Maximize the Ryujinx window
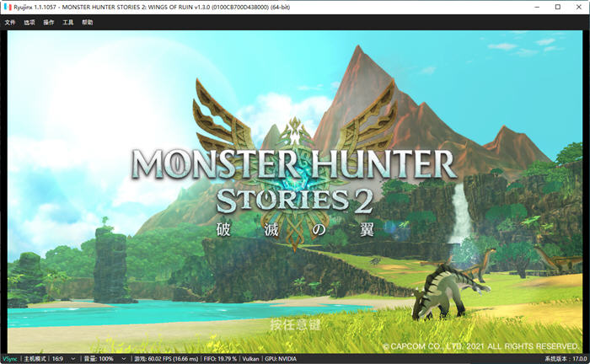This screenshot has height=364, width=590. [x=558, y=7]
